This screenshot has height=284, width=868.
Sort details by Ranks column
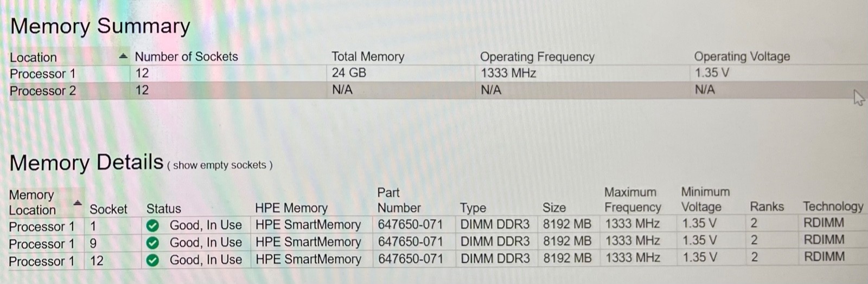click(x=767, y=206)
